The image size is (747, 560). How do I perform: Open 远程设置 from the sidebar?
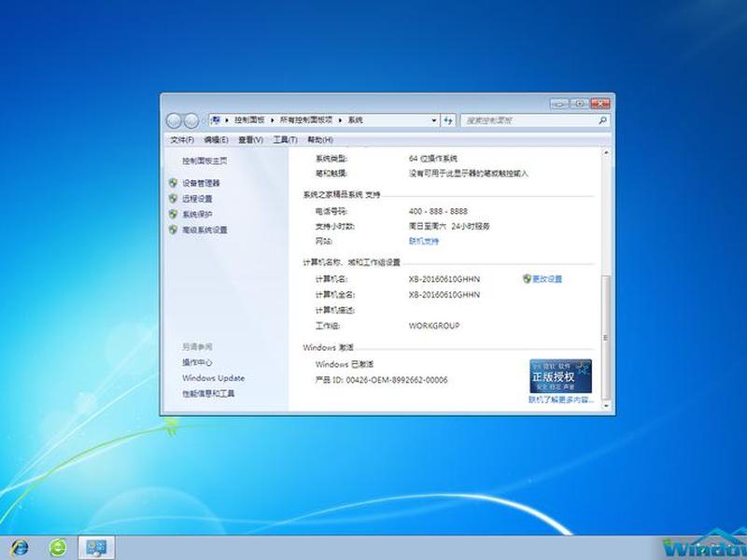tap(197, 199)
